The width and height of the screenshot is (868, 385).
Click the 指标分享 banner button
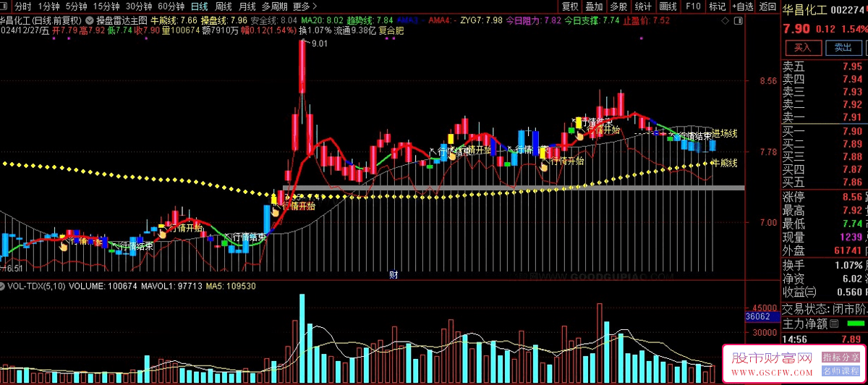click(x=841, y=357)
